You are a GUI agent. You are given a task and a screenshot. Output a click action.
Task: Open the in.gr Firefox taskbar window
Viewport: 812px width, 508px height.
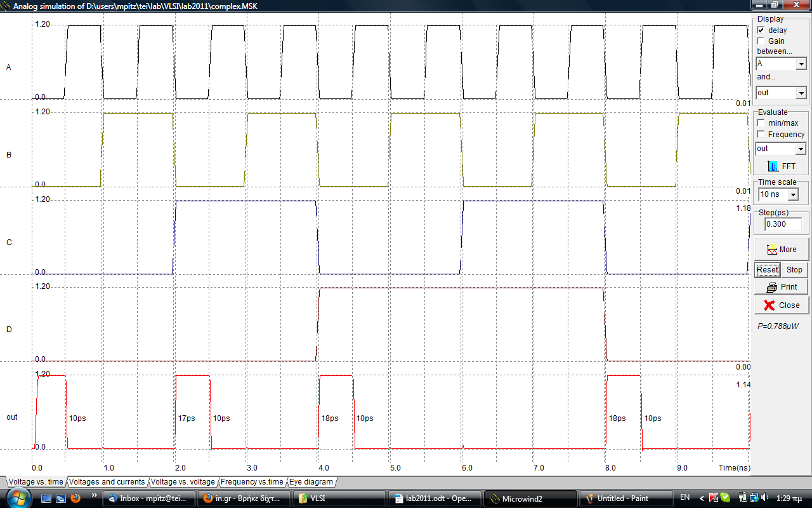click(x=244, y=498)
